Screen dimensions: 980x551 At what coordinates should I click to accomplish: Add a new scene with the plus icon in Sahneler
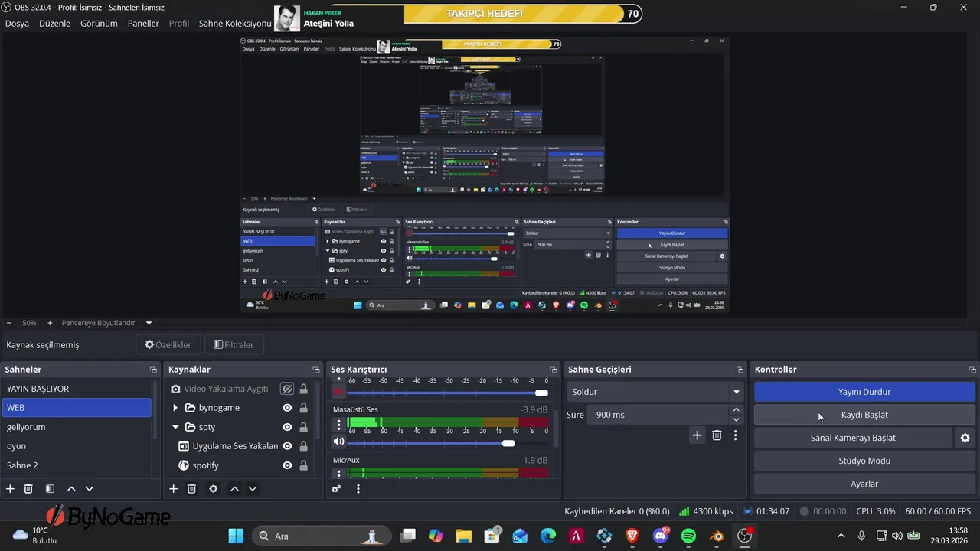point(10,488)
